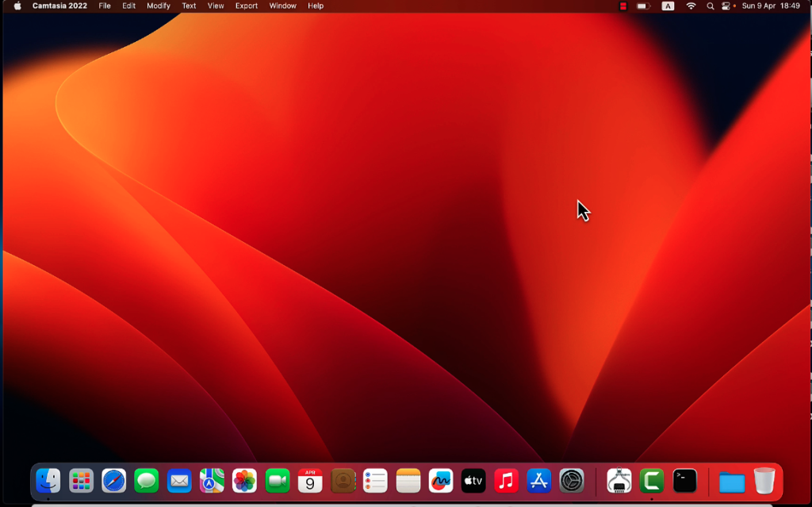Launch Maps from the Dock
812x507 pixels.
212,481
